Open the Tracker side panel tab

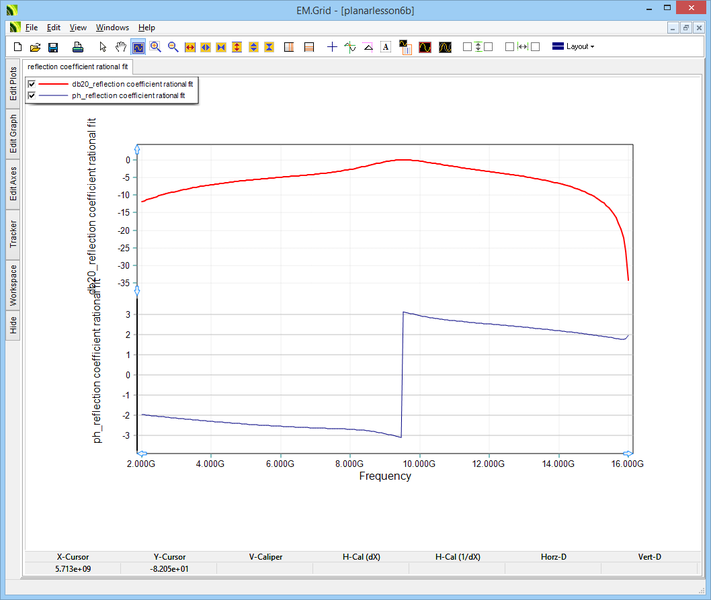pos(13,234)
